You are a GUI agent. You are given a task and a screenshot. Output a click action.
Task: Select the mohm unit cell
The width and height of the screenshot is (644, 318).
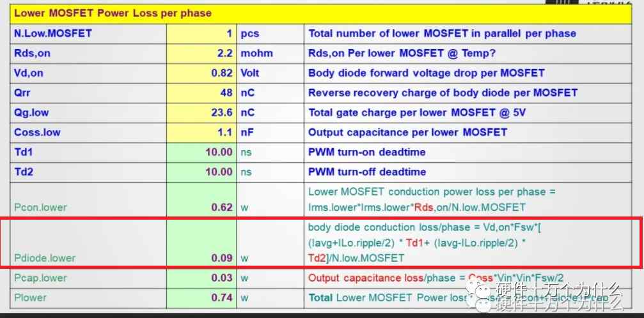(271, 54)
